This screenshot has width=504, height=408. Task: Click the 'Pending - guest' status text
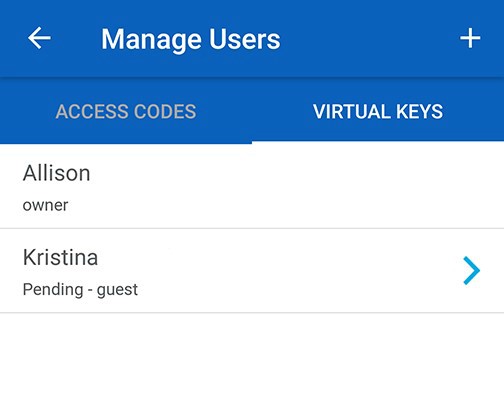(80, 289)
